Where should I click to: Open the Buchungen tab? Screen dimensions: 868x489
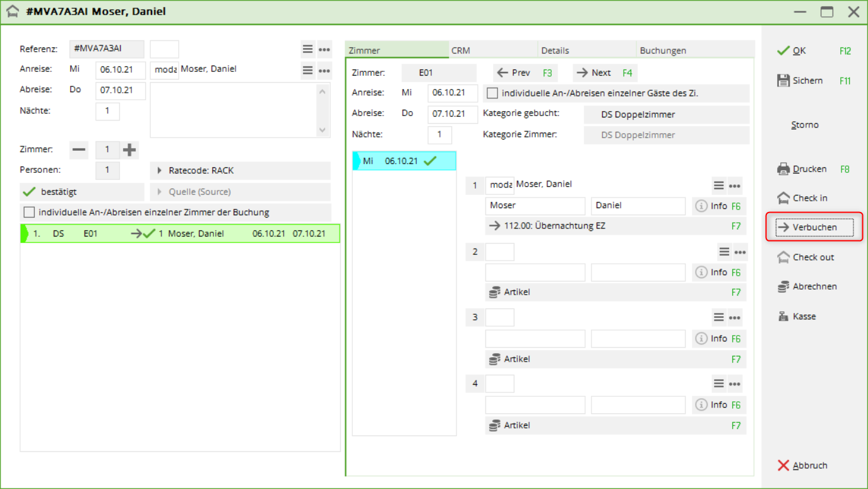pos(663,50)
